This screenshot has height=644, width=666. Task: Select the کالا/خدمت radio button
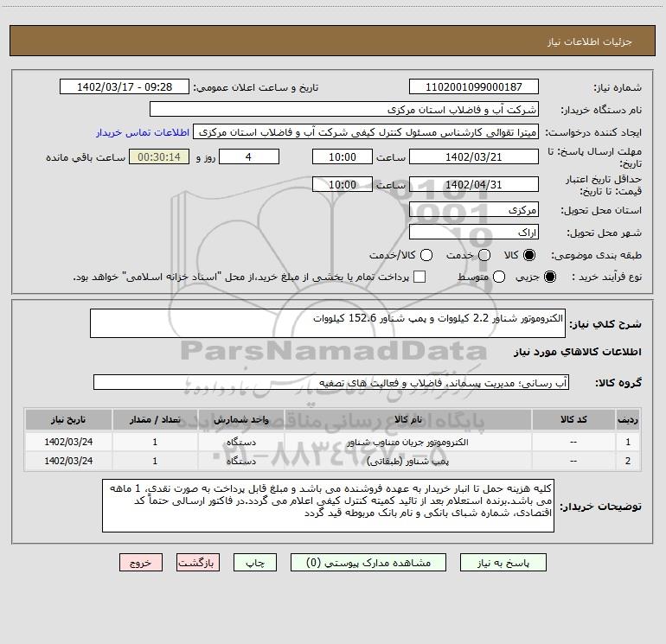[x=426, y=255]
